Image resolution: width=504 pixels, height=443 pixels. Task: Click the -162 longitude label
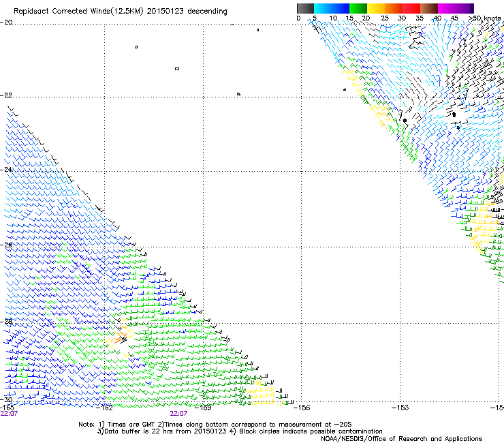pyautogui.click(x=104, y=408)
